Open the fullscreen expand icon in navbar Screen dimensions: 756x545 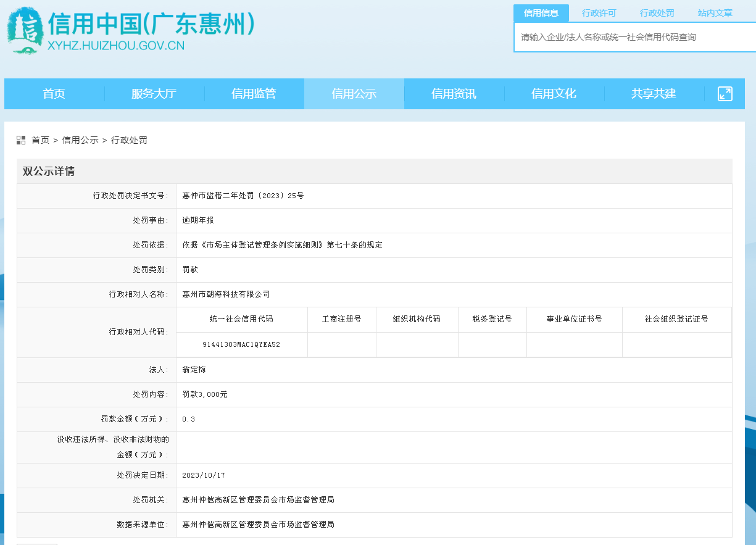click(x=725, y=94)
